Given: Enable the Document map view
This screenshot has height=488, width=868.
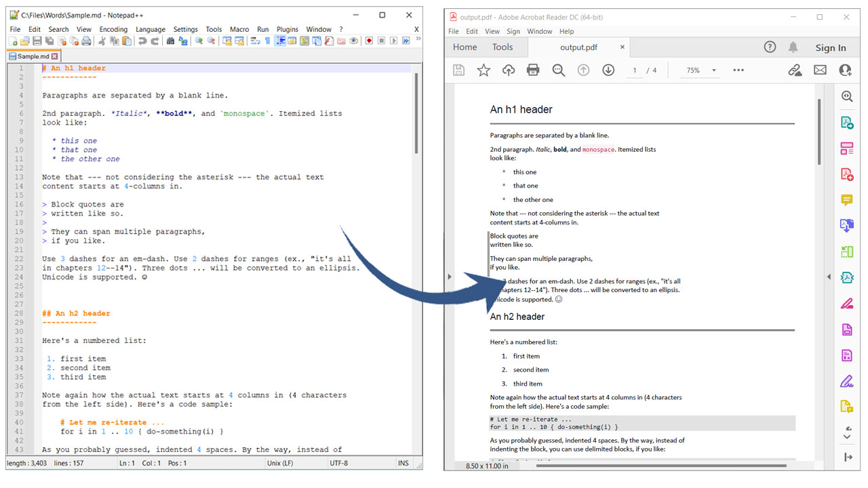Looking at the screenshot, I should [281, 41].
